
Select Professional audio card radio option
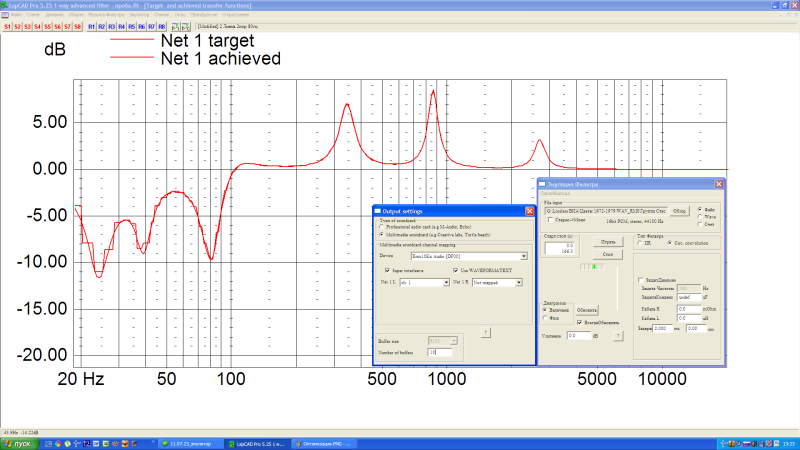pyautogui.click(x=381, y=228)
